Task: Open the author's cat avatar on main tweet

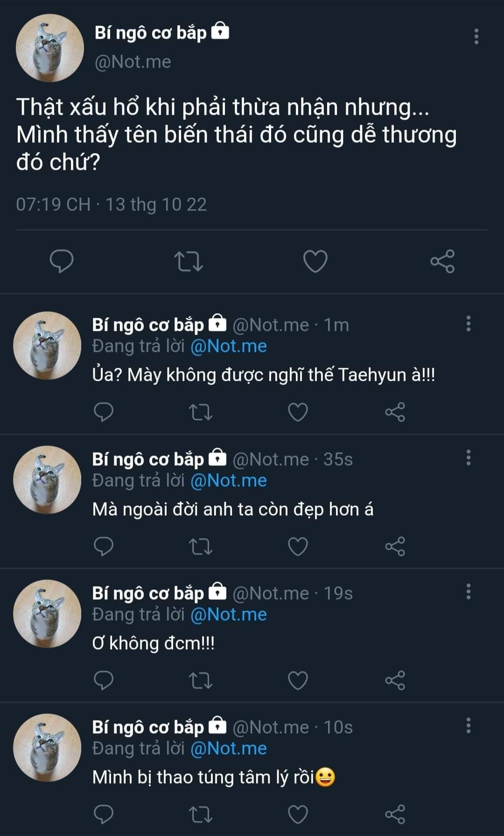Action: (50, 48)
